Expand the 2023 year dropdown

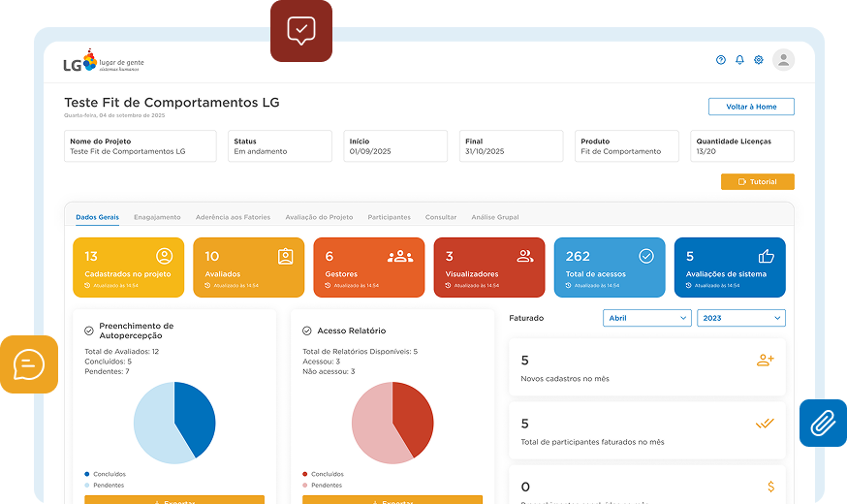point(740,318)
